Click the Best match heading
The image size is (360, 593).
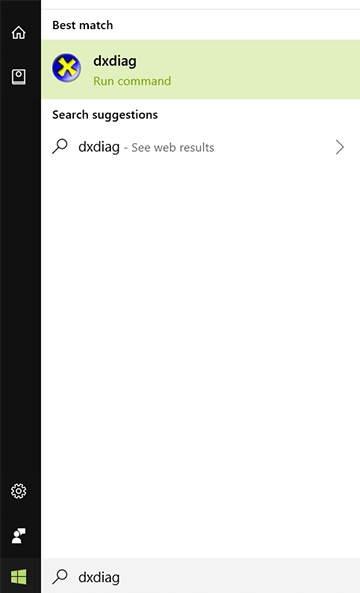(x=82, y=25)
